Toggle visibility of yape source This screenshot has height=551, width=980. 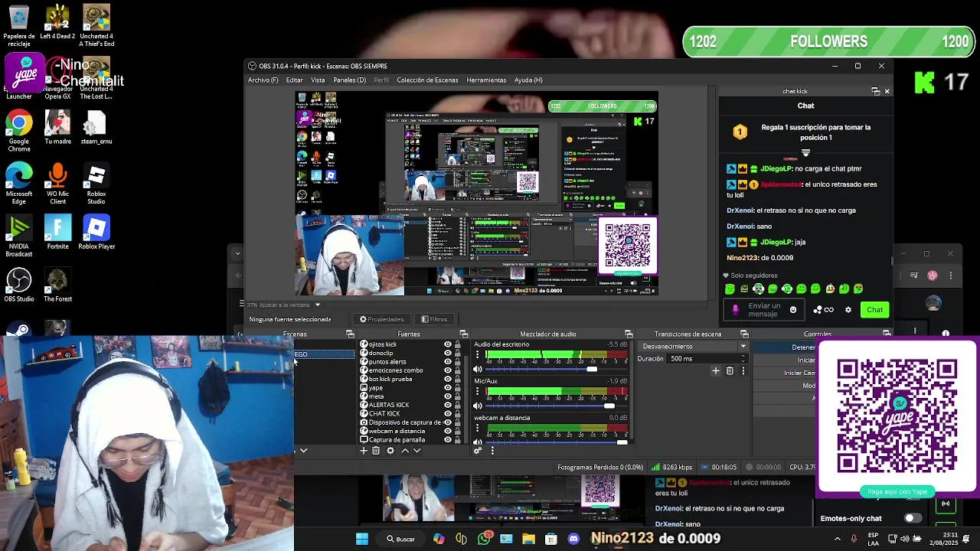[448, 388]
